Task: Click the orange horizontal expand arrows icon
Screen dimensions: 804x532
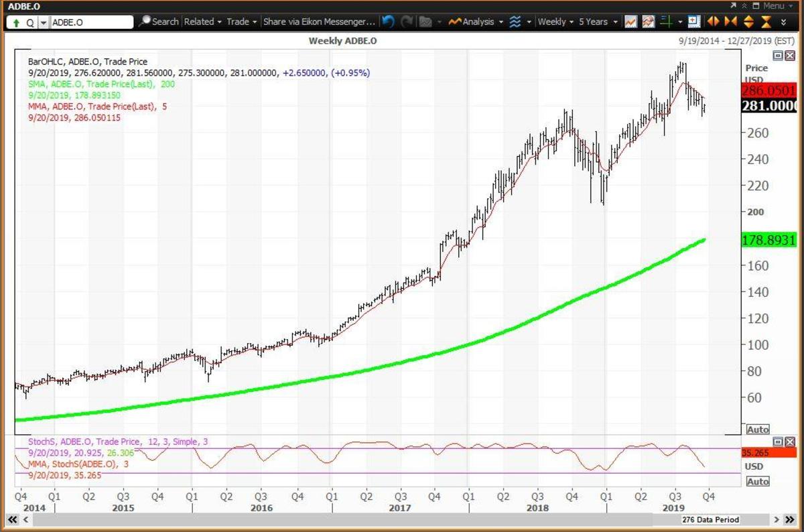Action: coord(712,21)
